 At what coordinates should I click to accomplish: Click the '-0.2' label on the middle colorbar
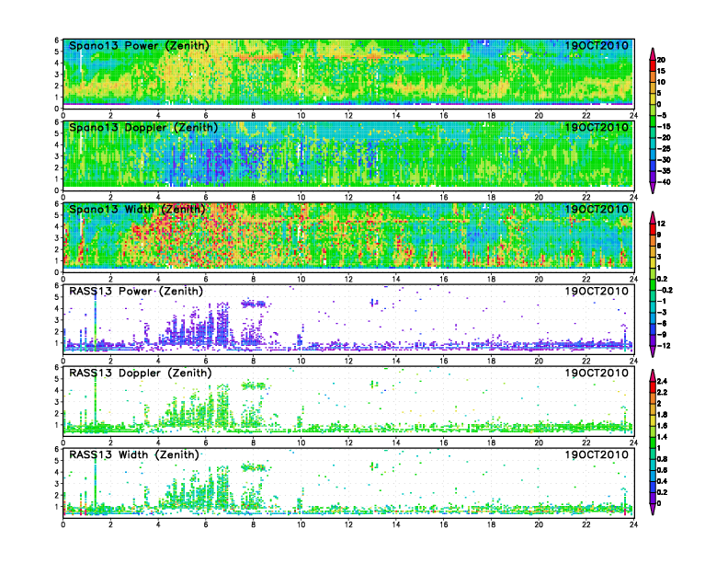[x=665, y=291]
